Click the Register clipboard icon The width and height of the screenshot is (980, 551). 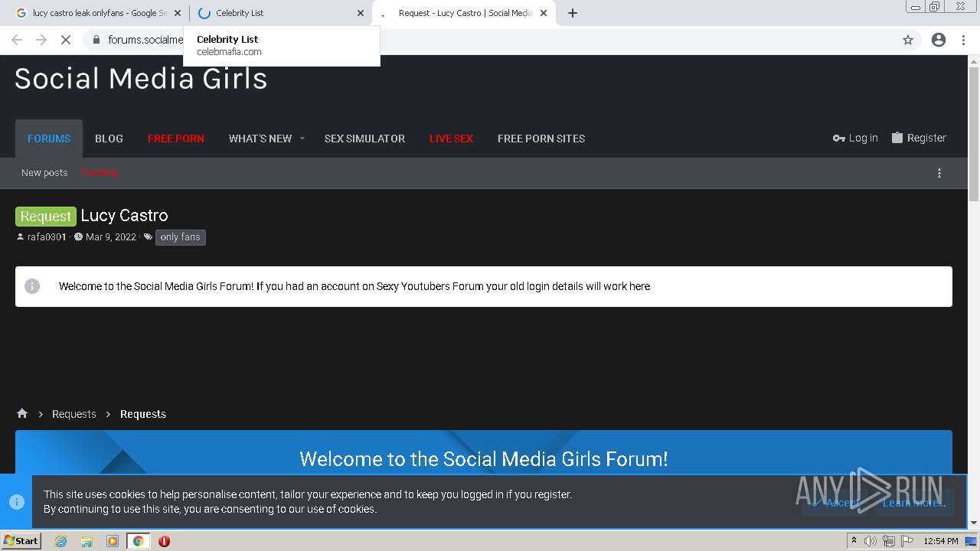coord(897,138)
